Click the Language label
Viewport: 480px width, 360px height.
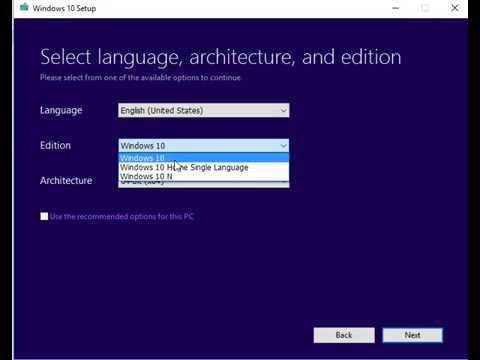point(61,110)
